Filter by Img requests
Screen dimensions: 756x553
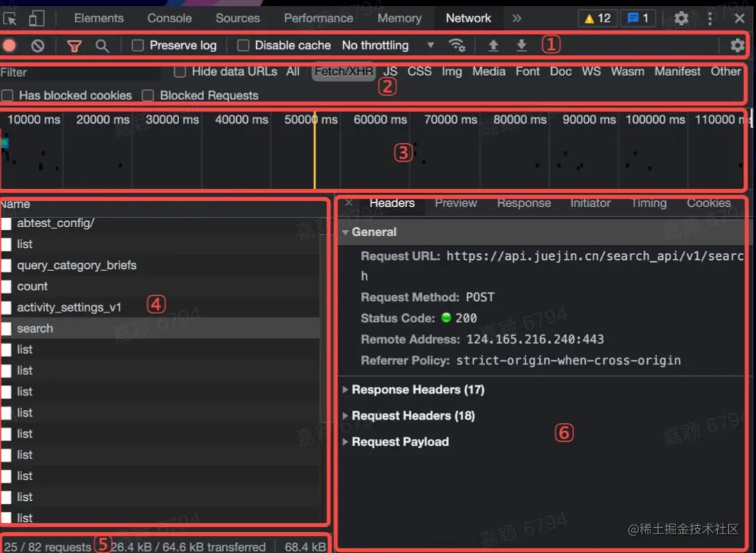click(452, 72)
